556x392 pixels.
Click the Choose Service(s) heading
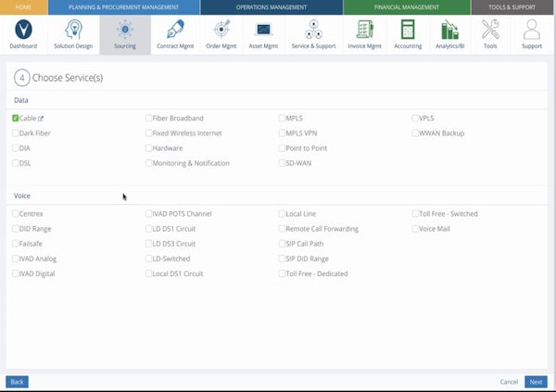[x=68, y=78]
